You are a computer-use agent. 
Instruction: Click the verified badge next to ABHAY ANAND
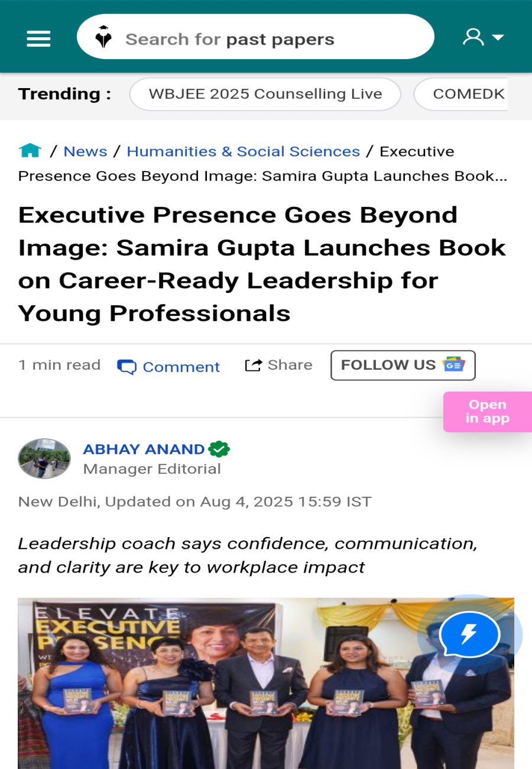pyautogui.click(x=219, y=449)
